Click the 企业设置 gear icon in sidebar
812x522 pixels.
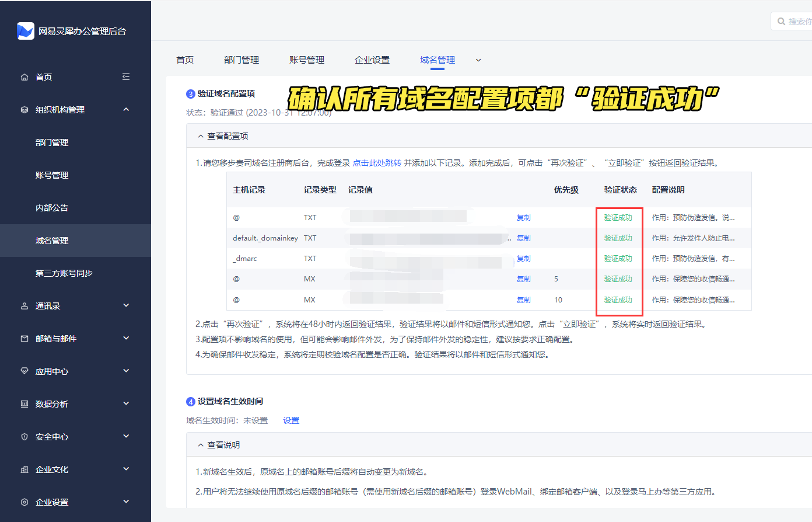coord(24,502)
